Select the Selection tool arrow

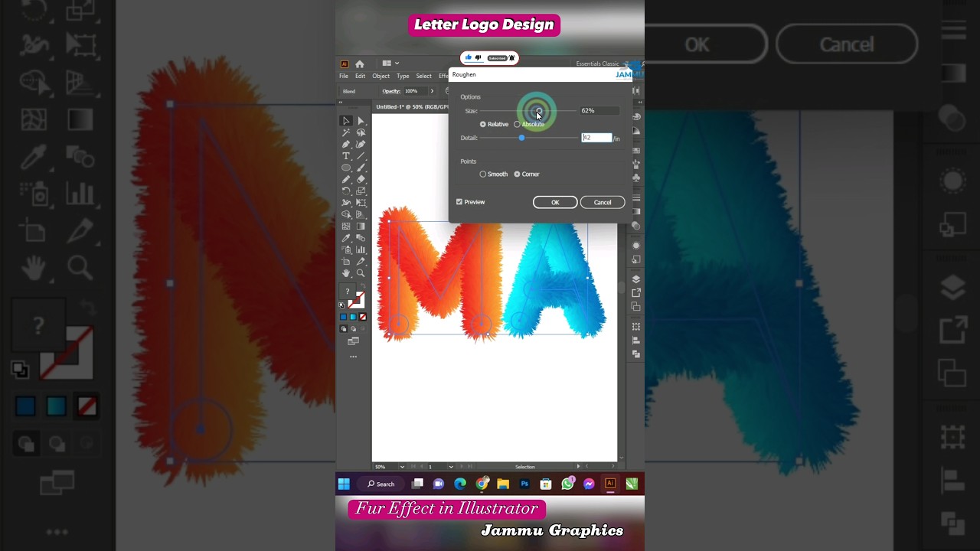coord(346,121)
